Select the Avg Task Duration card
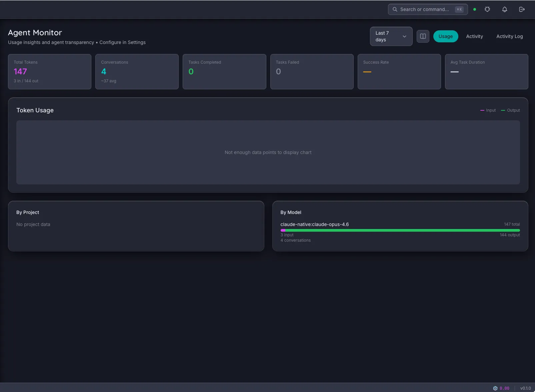The image size is (535, 392). [x=487, y=72]
